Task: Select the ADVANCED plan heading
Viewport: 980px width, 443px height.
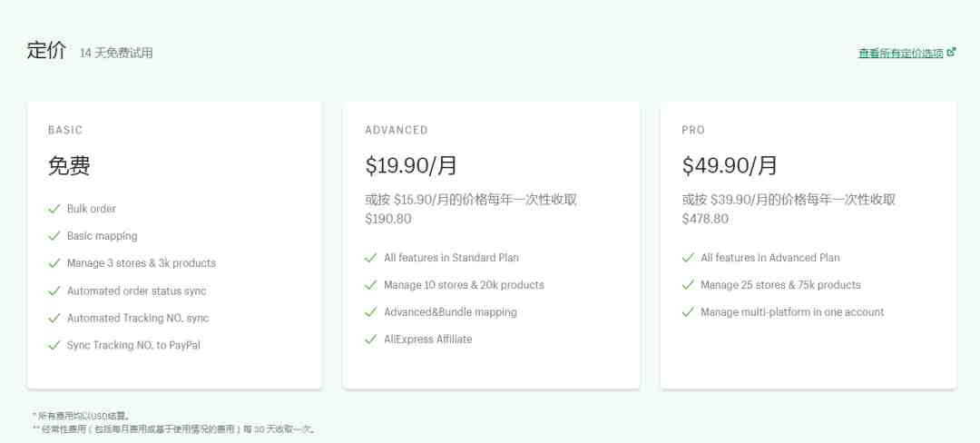Action: pyautogui.click(x=397, y=130)
